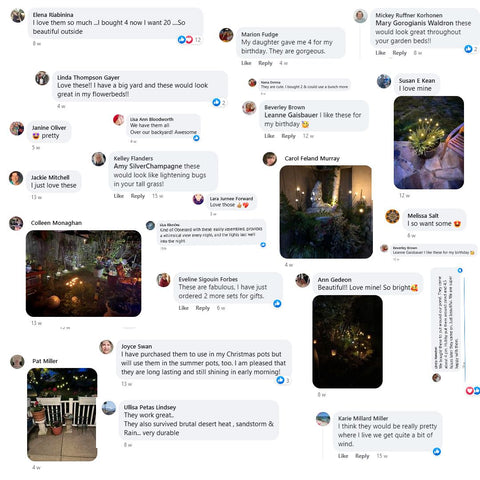This screenshot has height=480, width=480.
Task: Click like reaction on Linda Thompson Gayer's comment
Action: [x=216, y=102]
